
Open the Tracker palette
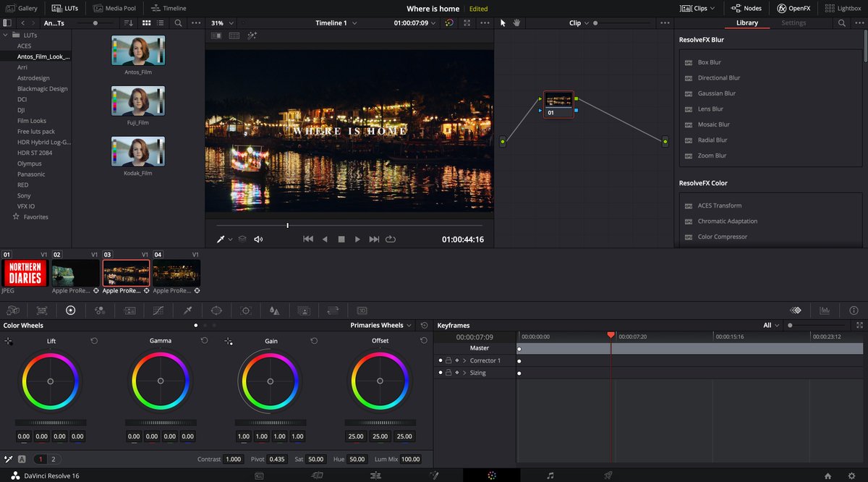click(x=246, y=310)
